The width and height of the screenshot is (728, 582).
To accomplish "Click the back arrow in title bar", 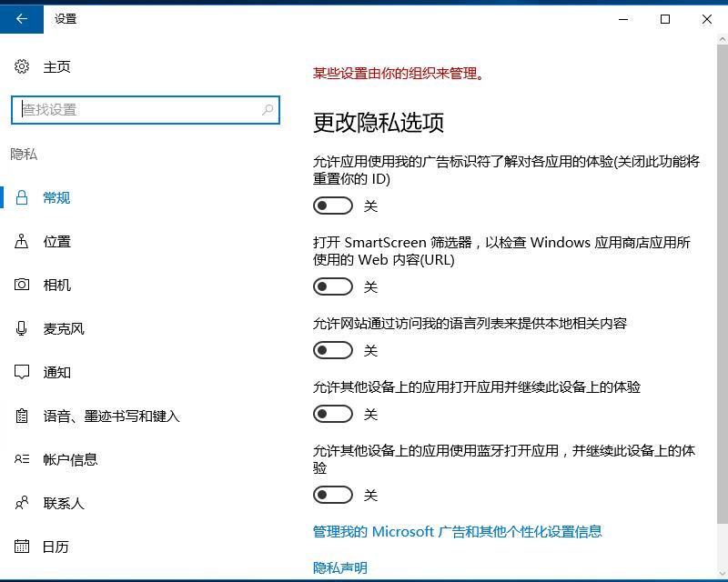I will tap(22, 18).
